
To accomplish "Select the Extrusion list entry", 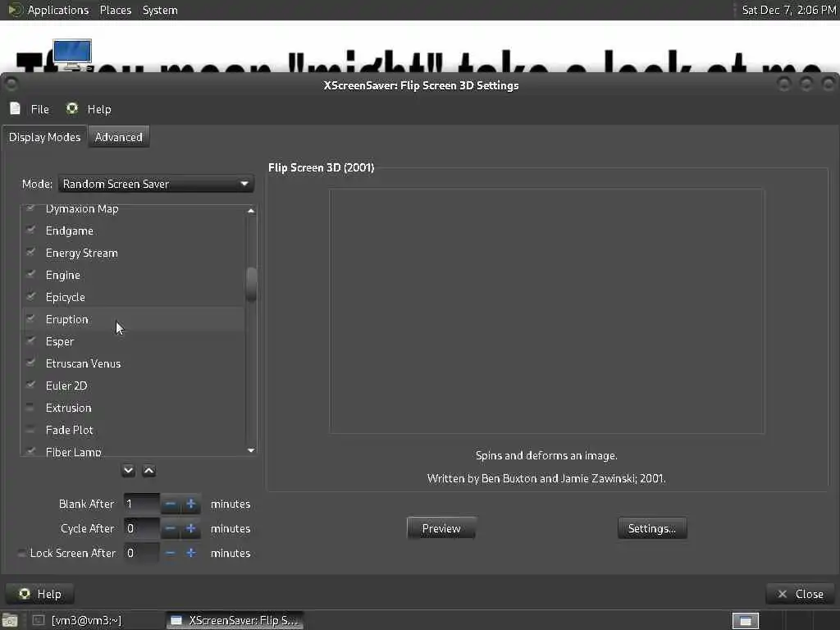I will point(134,408).
